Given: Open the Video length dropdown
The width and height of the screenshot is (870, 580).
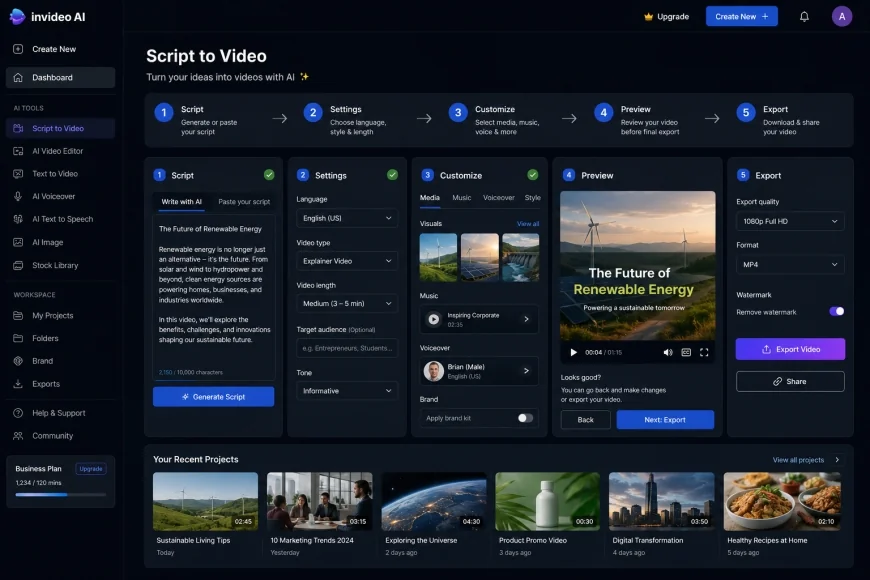Looking at the screenshot, I should (347, 304).
